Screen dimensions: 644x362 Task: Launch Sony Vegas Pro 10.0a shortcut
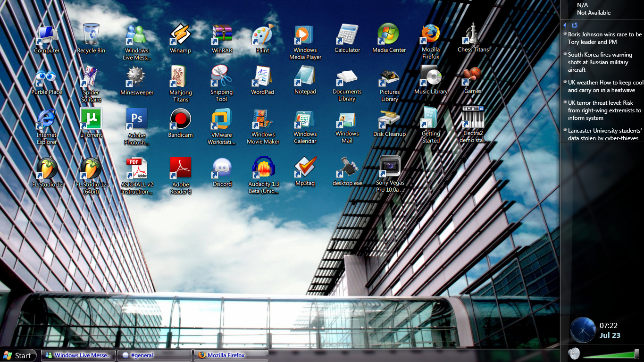tap(390, 174)
